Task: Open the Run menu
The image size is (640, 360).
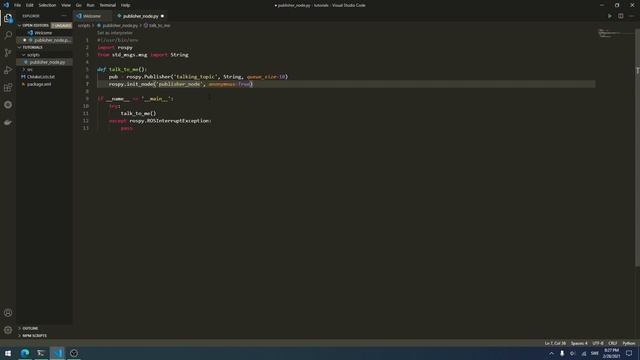Action: pos(90,5)
